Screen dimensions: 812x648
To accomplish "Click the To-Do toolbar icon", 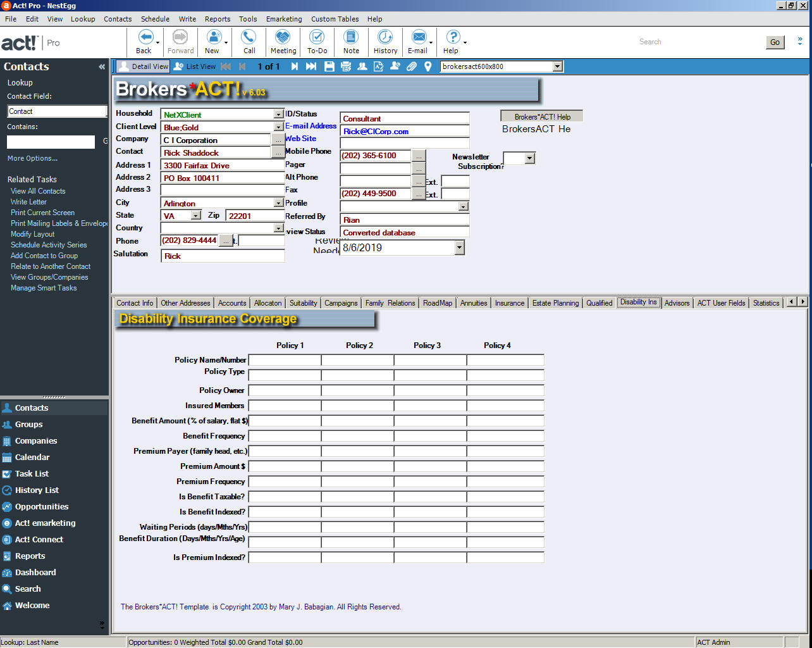I will pos(317,37).
